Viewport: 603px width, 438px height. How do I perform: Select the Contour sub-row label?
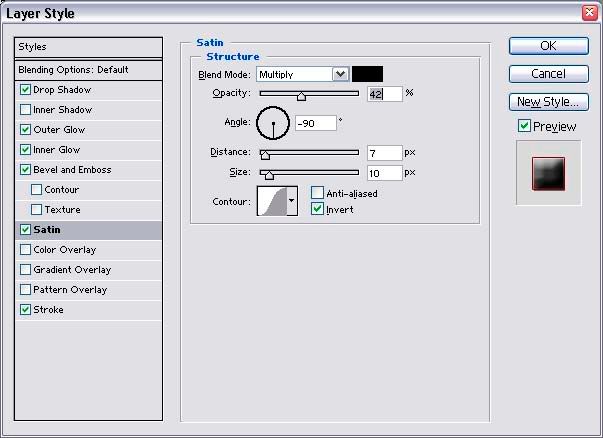click(x=62, y=190)
